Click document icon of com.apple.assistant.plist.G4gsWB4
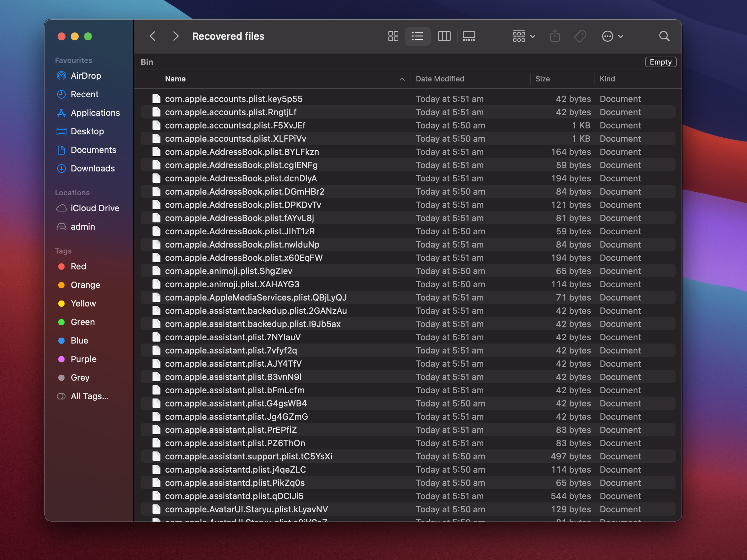Screen dimensions: 747x560 coord(156,403)
